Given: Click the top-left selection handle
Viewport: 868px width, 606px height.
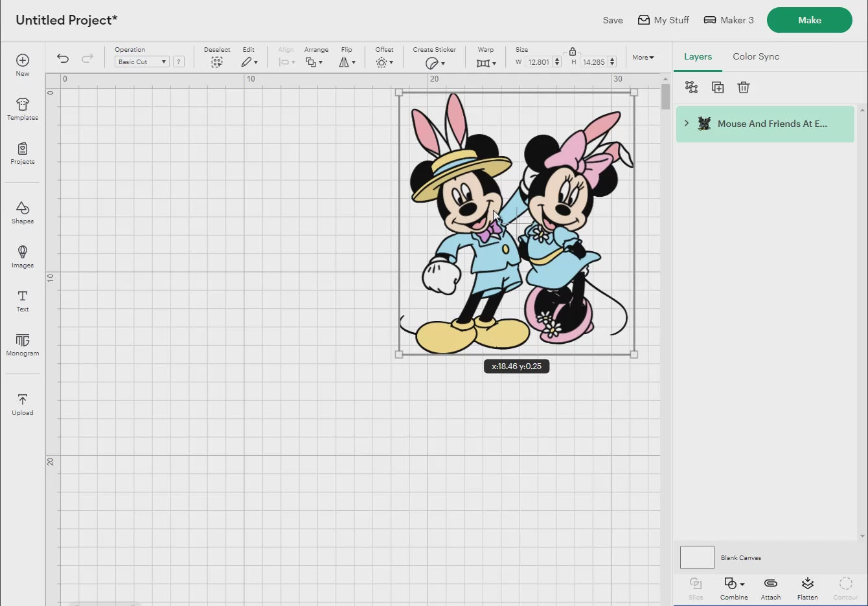Looking at the screenshot, I should coord(399,93).
